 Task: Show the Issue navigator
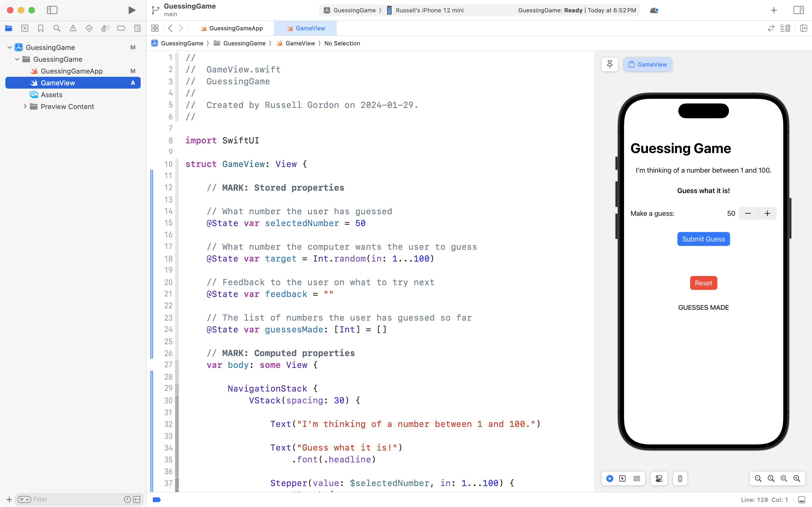click(73, 28)
